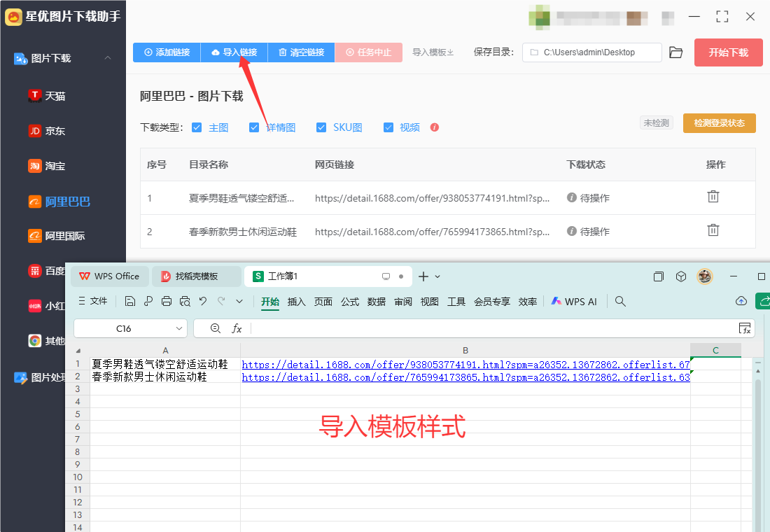Click the 保存目录 path field
This screenshot has height=532, width=770.
(592, 52)
